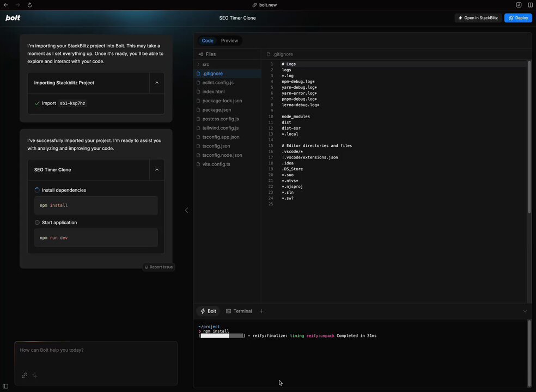This screenshot has height=392, width=536.
Task: Click the Deploy button
Action: click(518, 18)
